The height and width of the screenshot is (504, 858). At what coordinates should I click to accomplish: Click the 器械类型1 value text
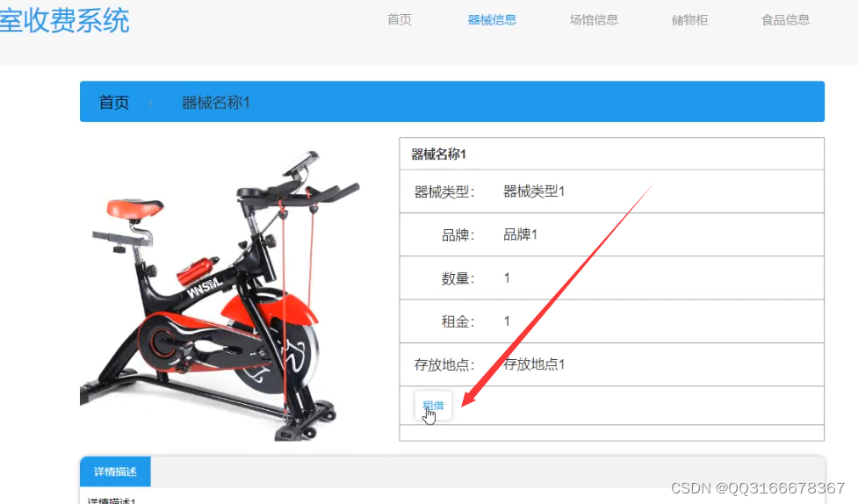point(534,191)
